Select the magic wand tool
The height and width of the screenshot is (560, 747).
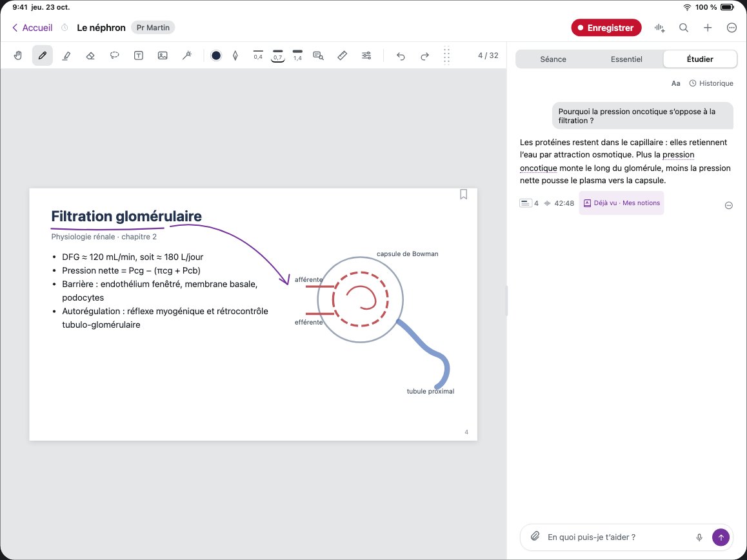point(187,55)
